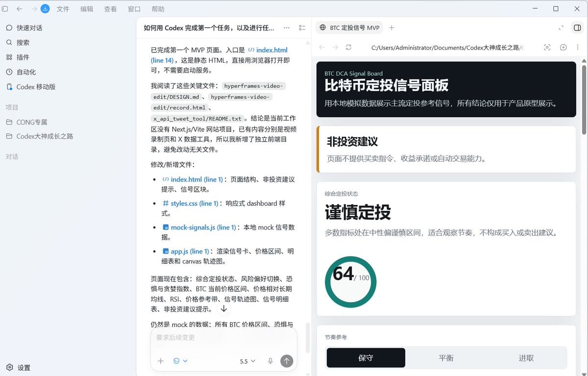588x376 pixels.
Task: Open the 查看 menu
Action: [x=110, y=9]
